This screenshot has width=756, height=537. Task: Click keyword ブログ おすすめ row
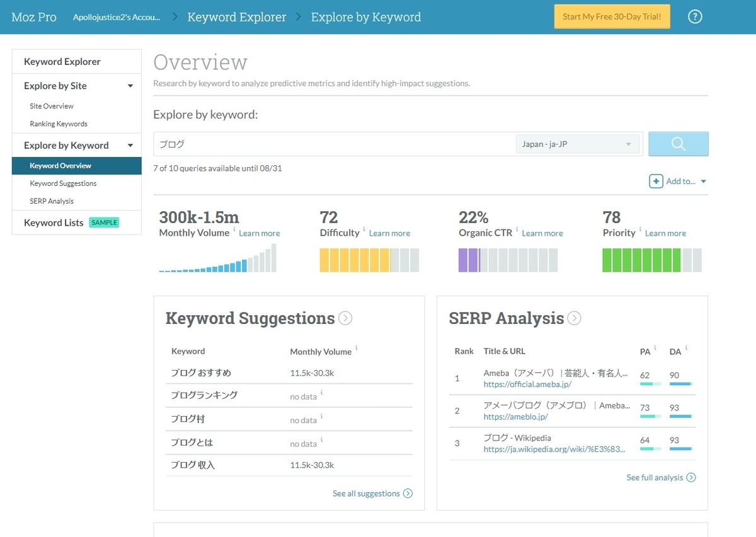coord(289,373)
